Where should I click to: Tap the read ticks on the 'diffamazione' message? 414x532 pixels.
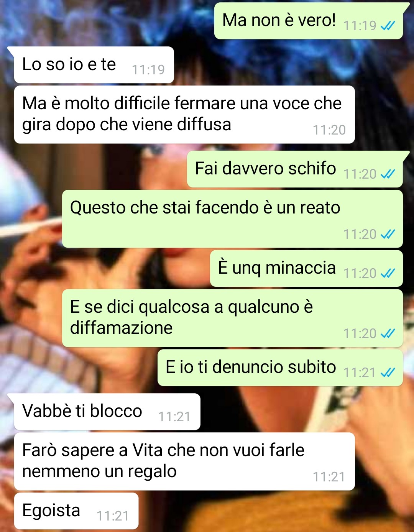(x=388, y=333)
